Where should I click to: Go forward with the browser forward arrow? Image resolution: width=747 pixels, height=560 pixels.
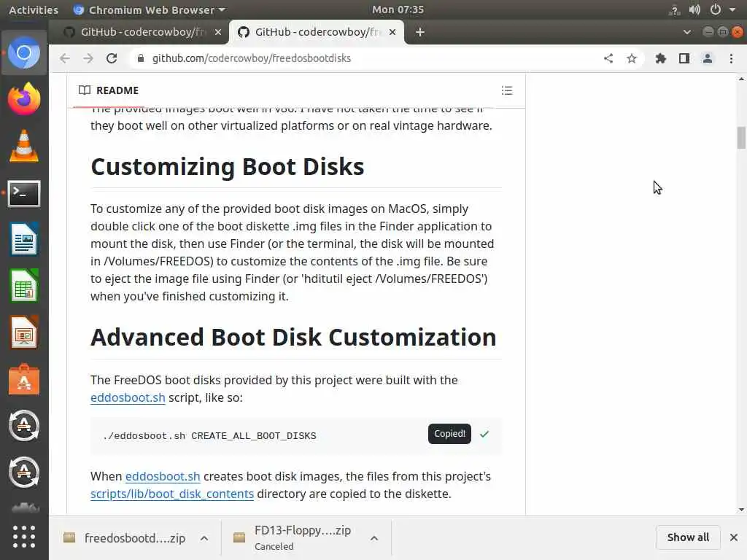click(88, 58)
